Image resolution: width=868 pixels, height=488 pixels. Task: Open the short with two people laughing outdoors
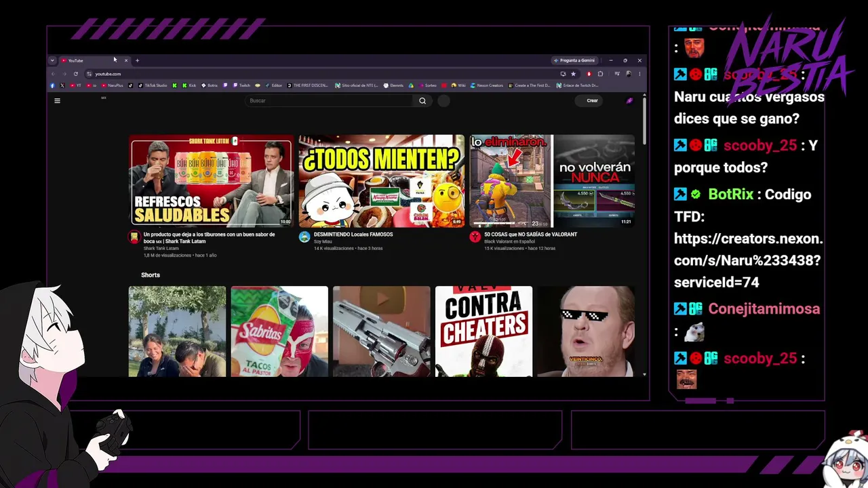pos(177,331)
